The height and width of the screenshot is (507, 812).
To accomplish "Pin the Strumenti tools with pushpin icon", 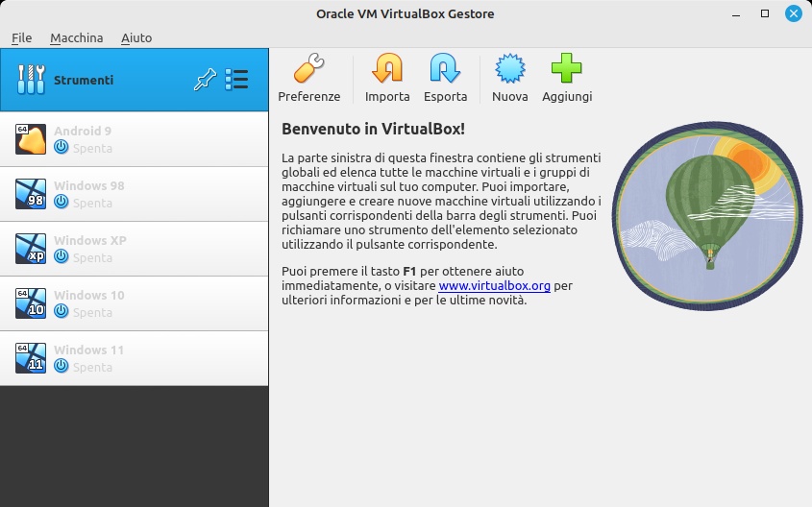I will coord(205,80).
